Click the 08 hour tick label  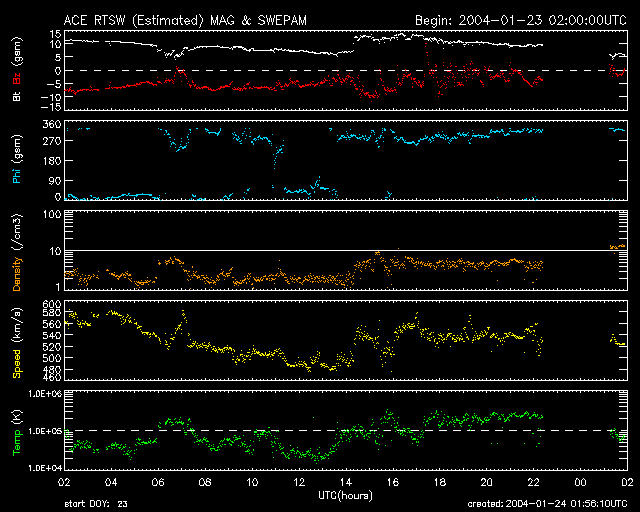(205, 482)
